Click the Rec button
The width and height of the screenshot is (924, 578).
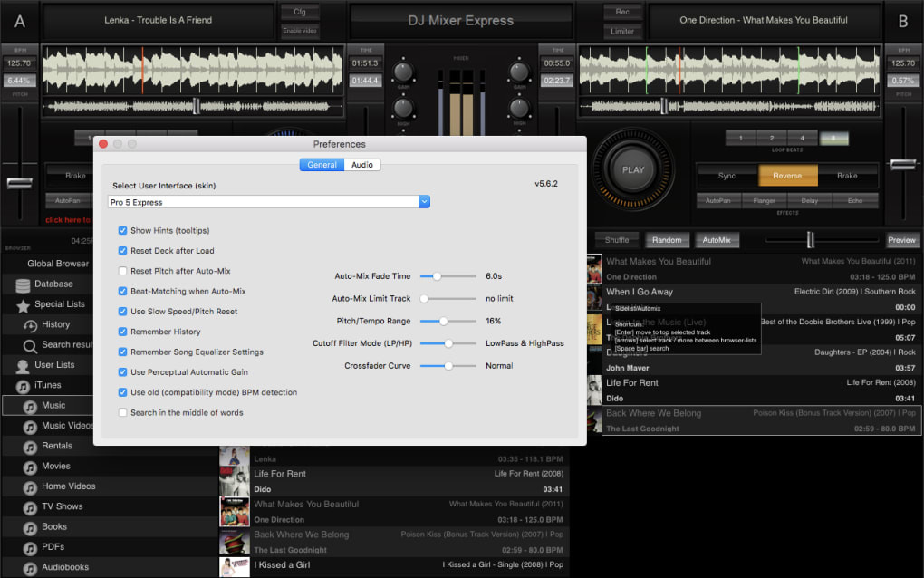click(622, 12)
